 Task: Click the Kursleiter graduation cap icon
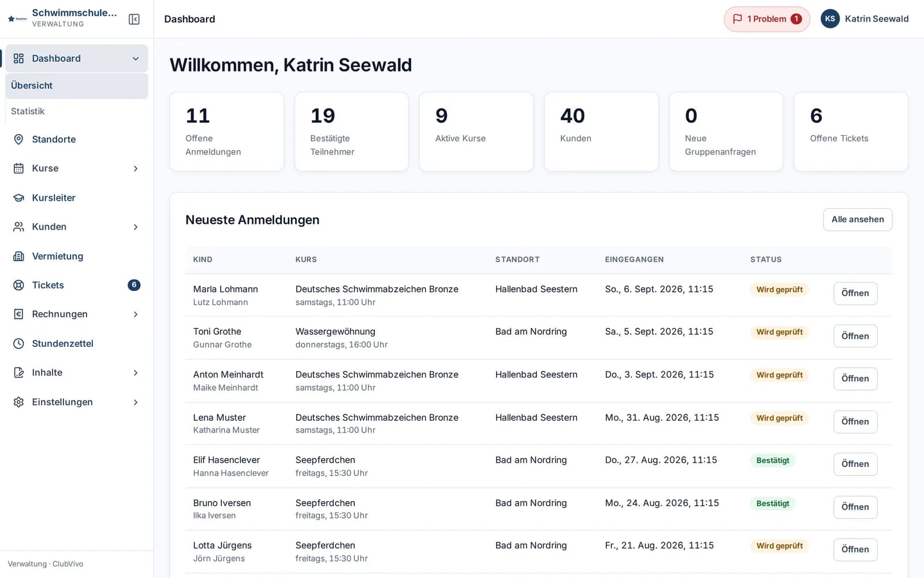[18, 198]
